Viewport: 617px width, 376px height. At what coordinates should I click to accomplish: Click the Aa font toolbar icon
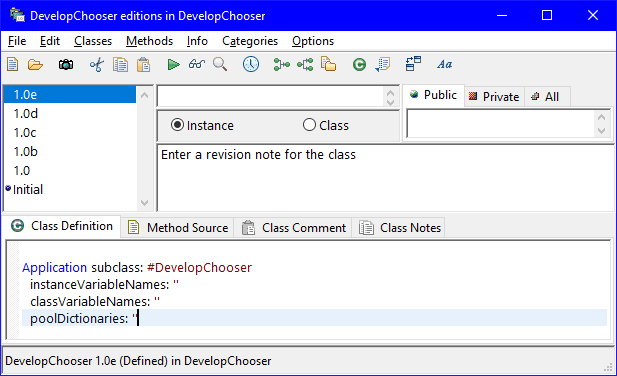[x=445, y=65]
